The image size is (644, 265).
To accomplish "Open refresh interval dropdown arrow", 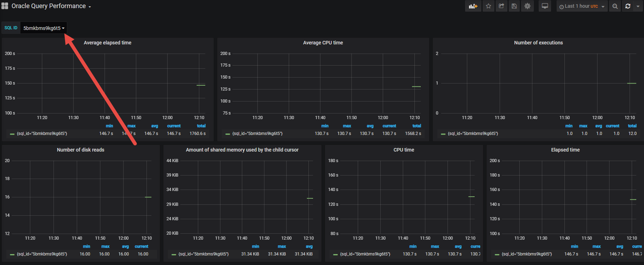I will coord(638,6).
